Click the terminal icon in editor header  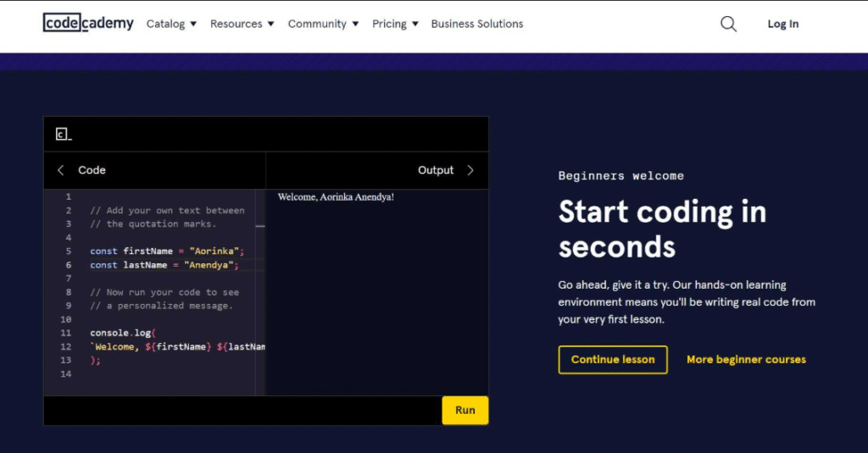tap(64, 134)
